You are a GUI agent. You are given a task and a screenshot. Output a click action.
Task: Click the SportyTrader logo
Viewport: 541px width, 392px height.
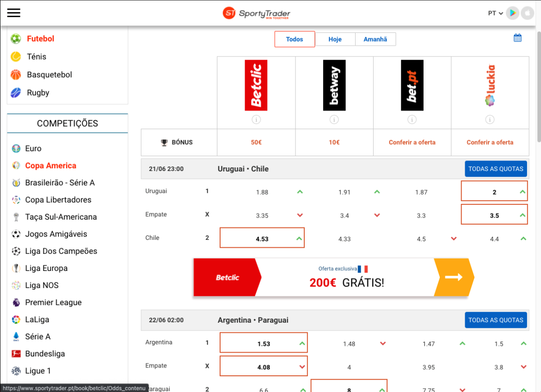[256, 13]
